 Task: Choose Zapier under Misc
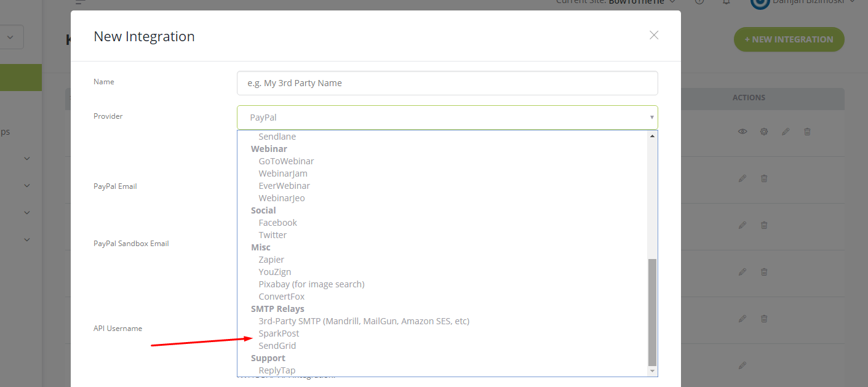[x=271, y=260]
